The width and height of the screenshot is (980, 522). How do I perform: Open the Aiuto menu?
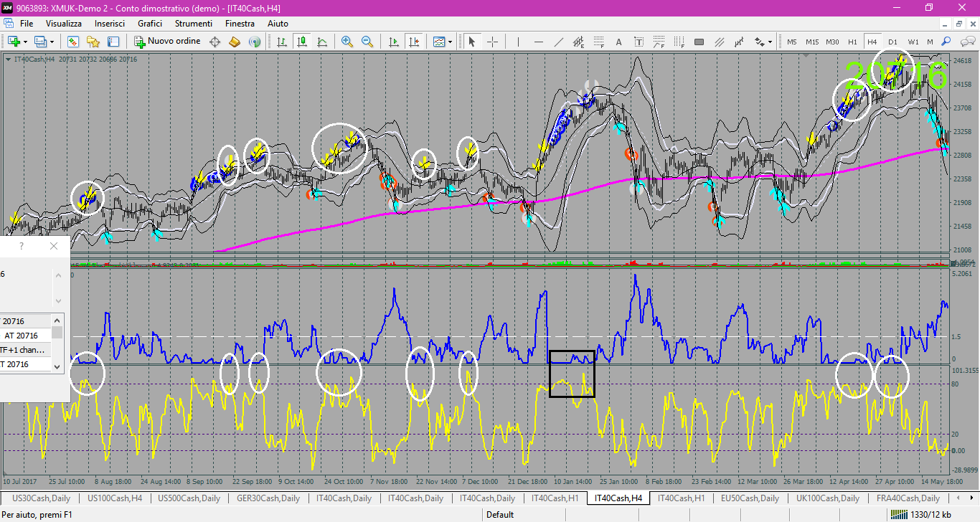(278, 24)
